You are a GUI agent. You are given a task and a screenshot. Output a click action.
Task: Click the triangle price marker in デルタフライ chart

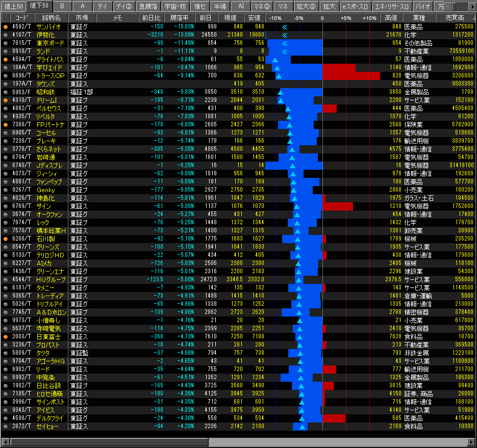coord(302,418)
